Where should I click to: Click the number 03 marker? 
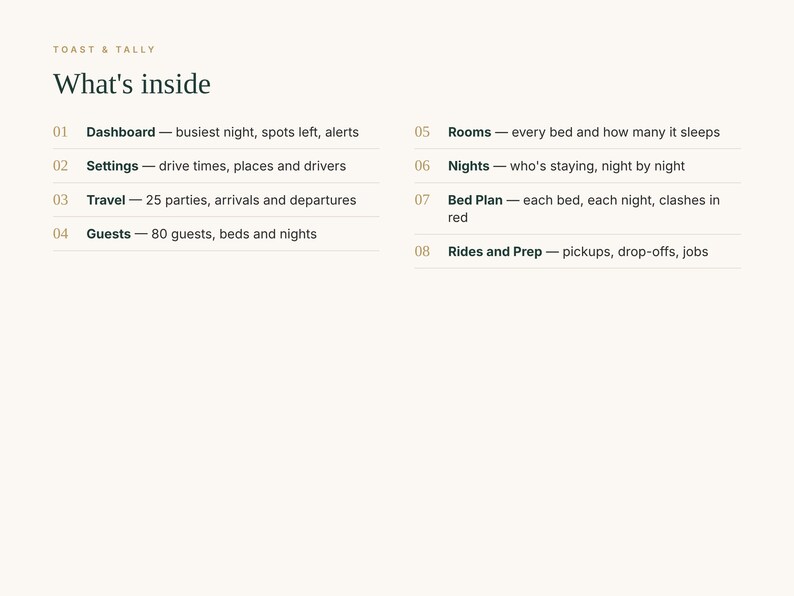pyautogui.click(x=60, y=200)
